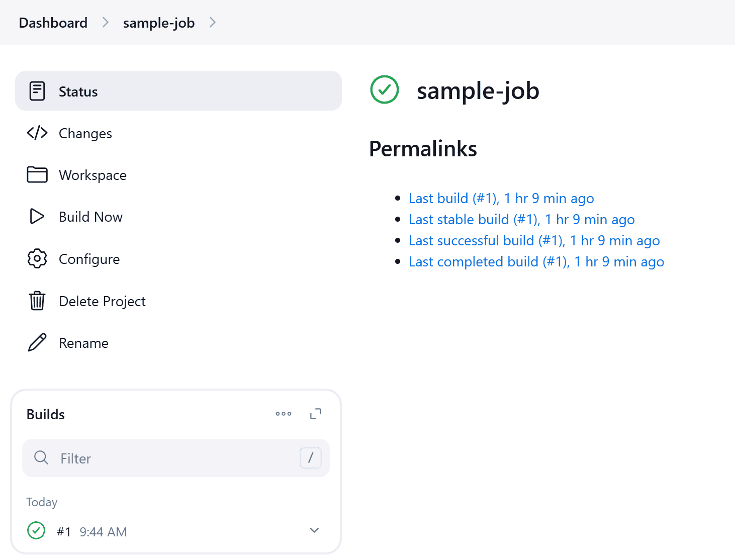Click the Delete Project trash icon

[37, 301]
